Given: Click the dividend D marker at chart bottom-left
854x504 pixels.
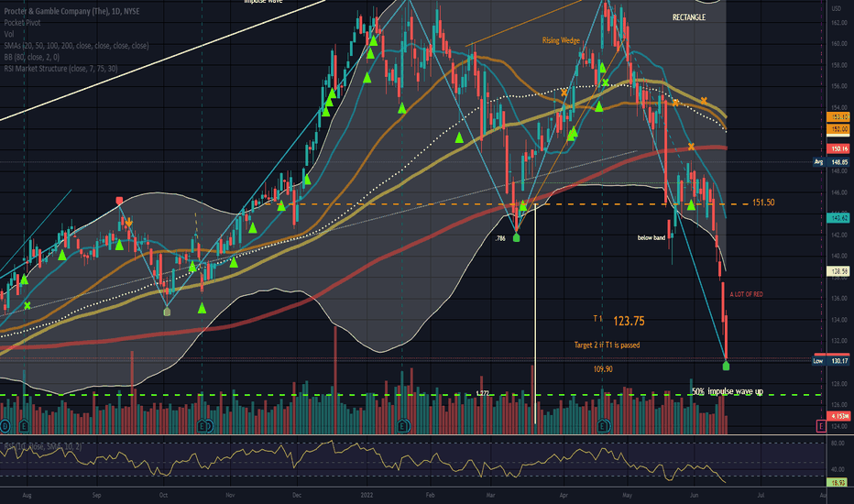Looking at the screenshot, I should (x=5, y=426).
